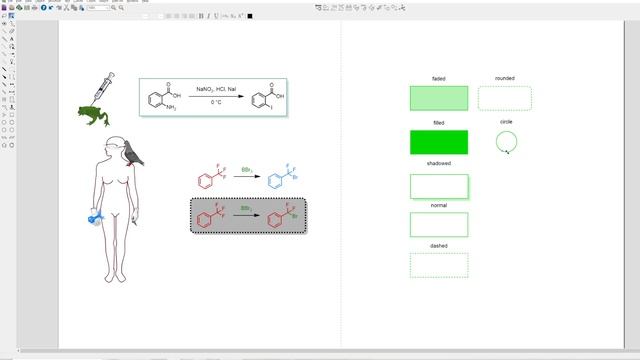640x360 pixels.
Task: Select the gray dotted reaction box
Action: click(x=248, y=216)
